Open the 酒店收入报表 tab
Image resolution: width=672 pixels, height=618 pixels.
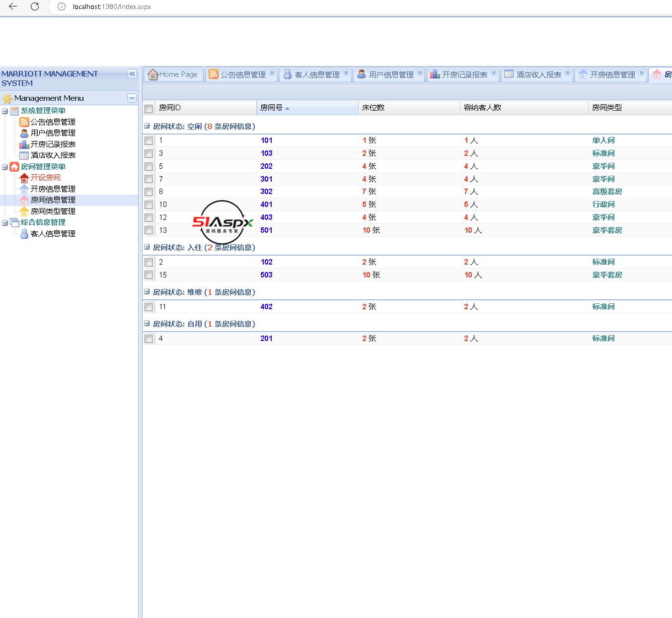click(538, 74)
